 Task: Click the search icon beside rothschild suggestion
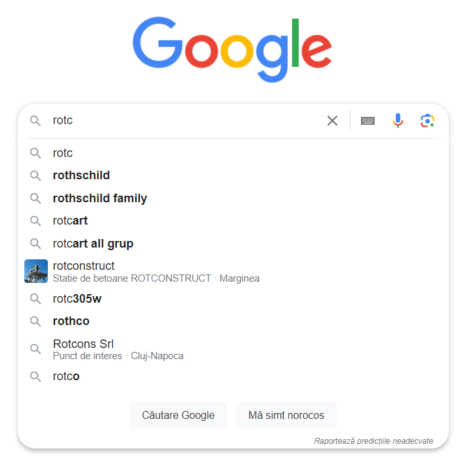[35, 175]
